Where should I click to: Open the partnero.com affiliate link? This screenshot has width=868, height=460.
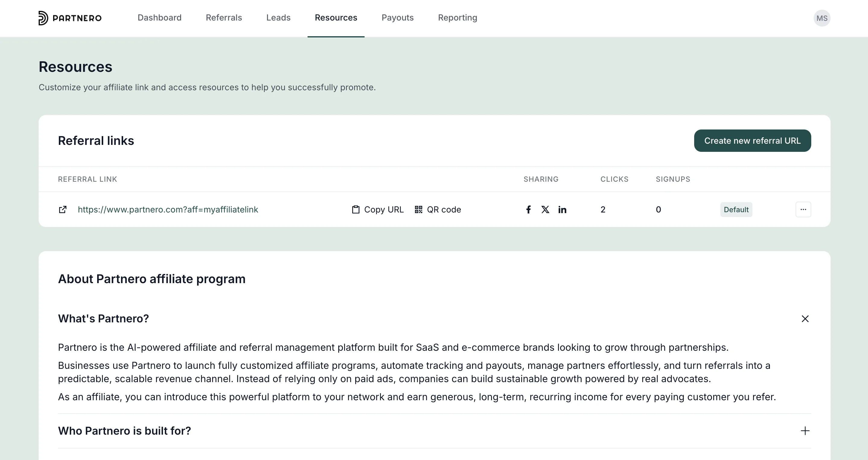pos(168,209)
